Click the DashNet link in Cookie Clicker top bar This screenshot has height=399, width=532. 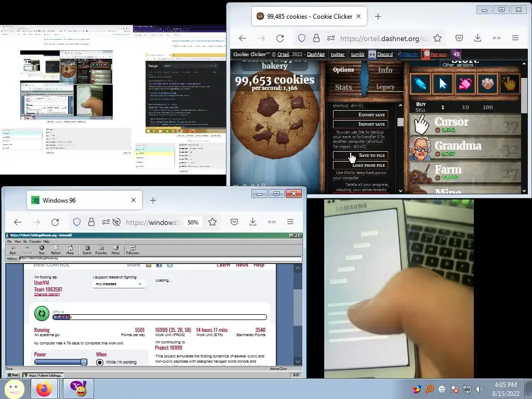pyautogui.click(x=315, y=54)
